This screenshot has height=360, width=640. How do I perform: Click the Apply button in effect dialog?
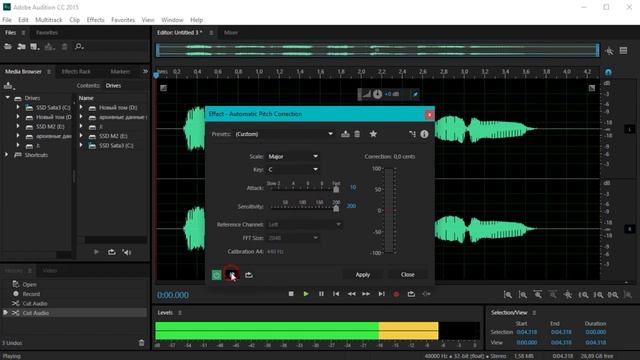(x=362, y=275)
